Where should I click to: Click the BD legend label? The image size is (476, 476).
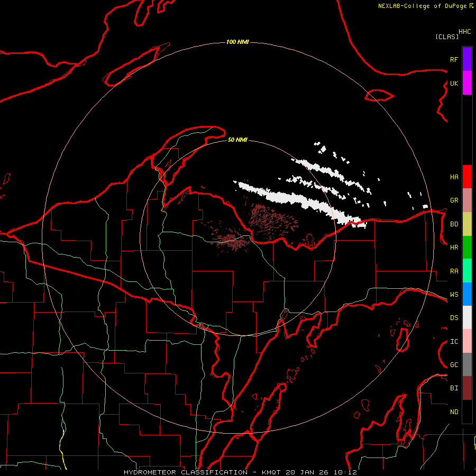pyautogui.click(x=454, y=224)
